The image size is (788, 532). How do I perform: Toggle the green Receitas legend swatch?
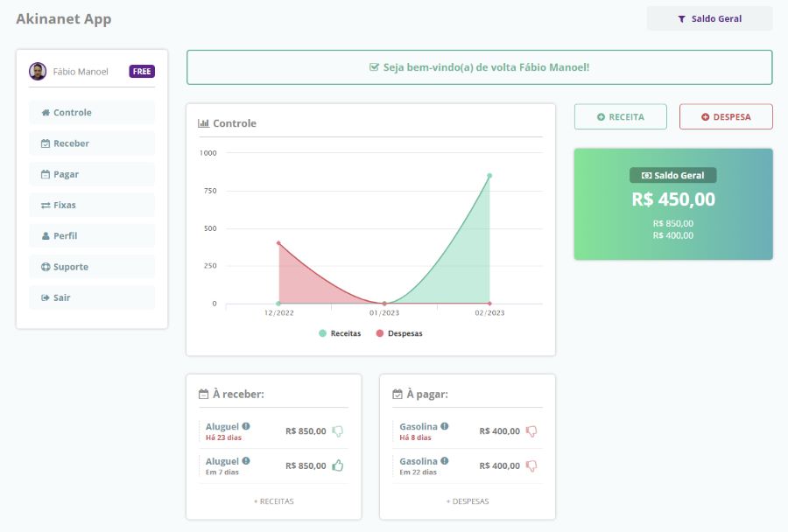(x=322, y=333)
